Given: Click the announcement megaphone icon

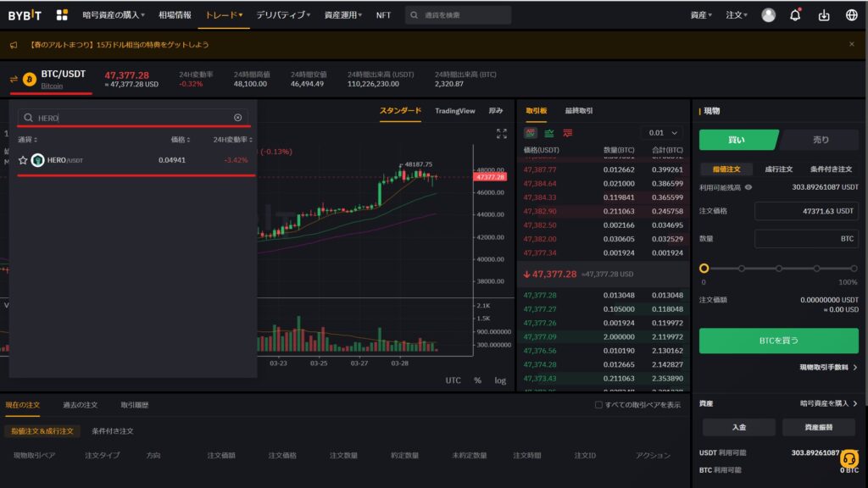Looking at the screenshot, I should click(x=14, y=45).
